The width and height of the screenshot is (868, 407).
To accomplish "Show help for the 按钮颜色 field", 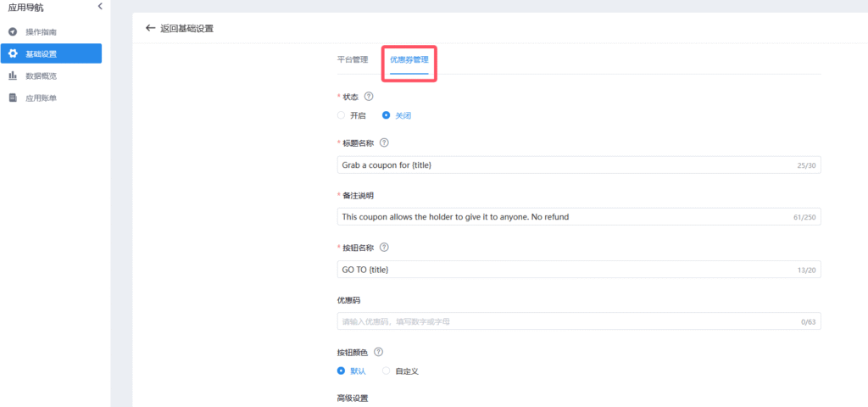I will coord(379,352).
